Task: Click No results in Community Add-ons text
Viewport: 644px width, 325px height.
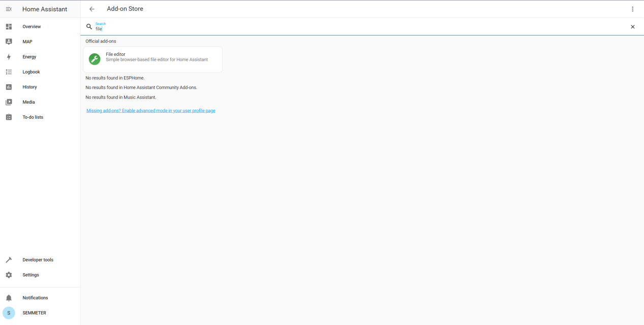Action: coord(141,87)
